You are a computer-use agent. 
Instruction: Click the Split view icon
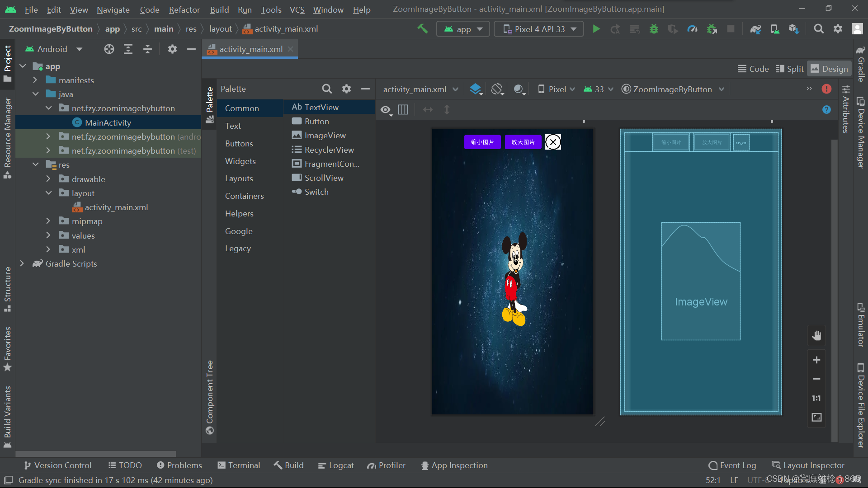click(x=790, y=69)
